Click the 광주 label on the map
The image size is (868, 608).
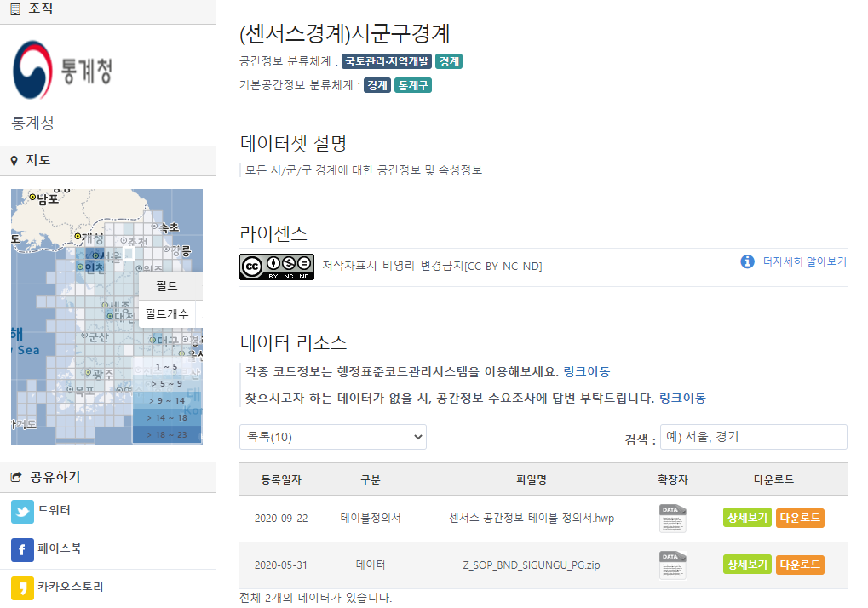tap(103, 374)
